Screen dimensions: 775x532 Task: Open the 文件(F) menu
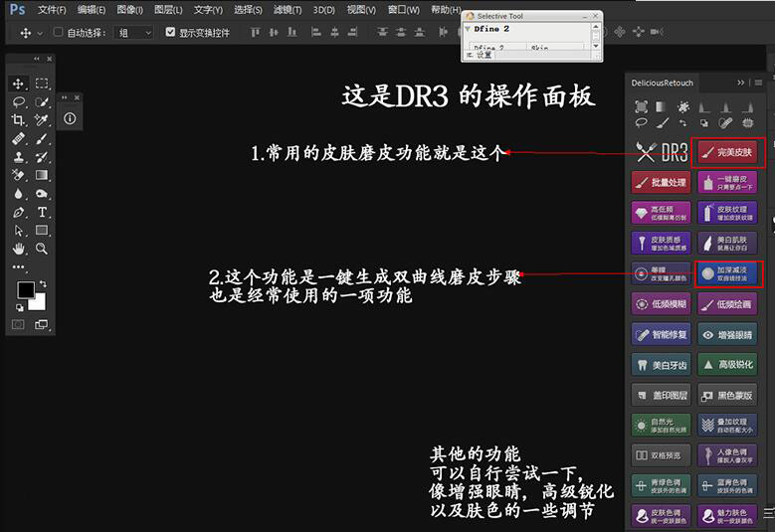tap(52, 10)
